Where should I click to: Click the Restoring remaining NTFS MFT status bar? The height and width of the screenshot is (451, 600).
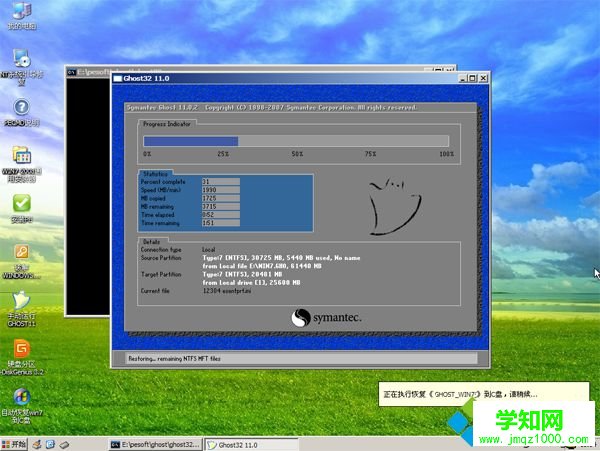[301, 358]
